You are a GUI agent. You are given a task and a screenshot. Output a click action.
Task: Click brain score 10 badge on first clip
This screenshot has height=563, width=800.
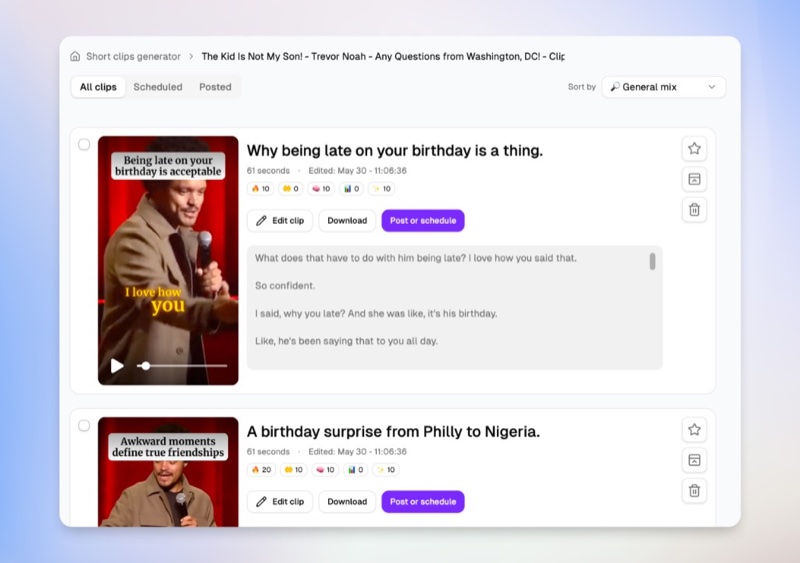321,189
